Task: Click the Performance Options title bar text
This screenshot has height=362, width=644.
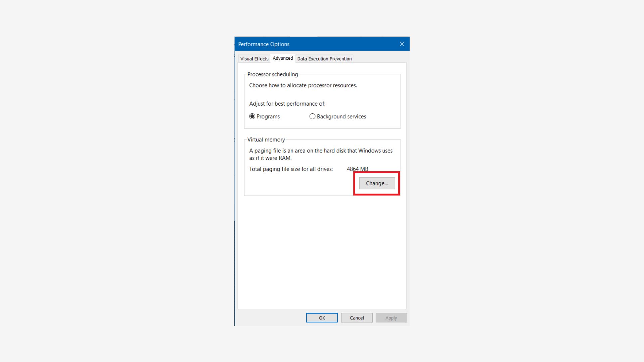Action: click(x=264, y=44)
